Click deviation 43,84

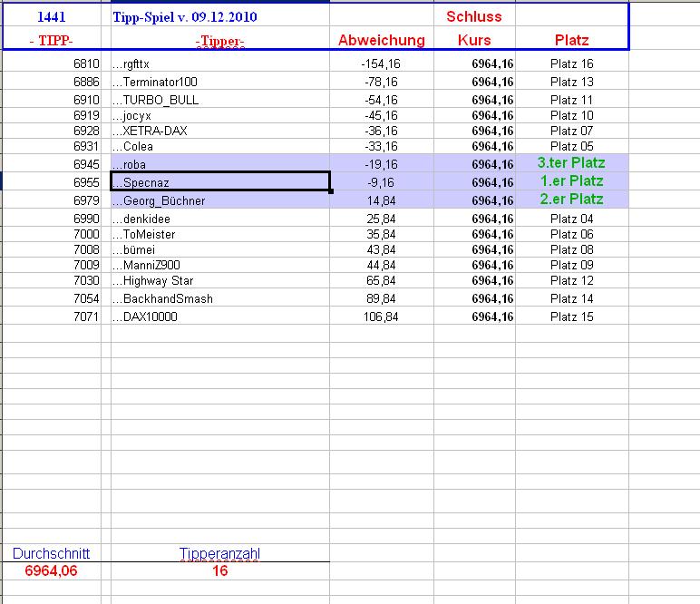point(381,250)
